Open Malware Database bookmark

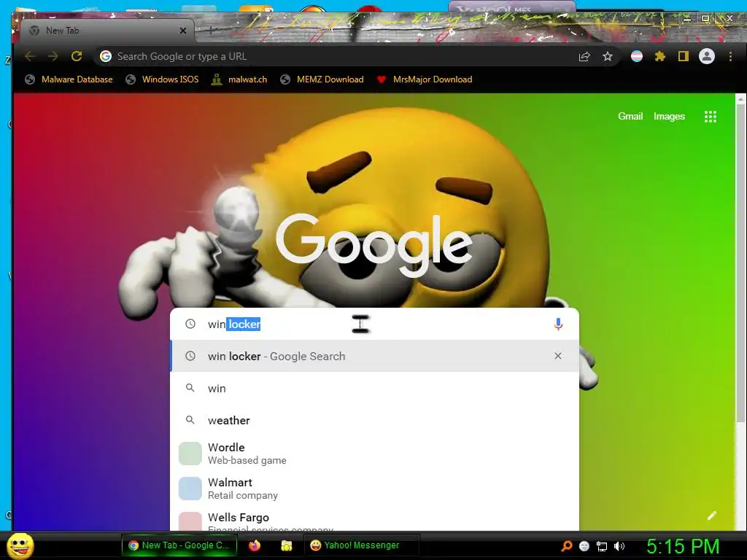tap(69, 79)
